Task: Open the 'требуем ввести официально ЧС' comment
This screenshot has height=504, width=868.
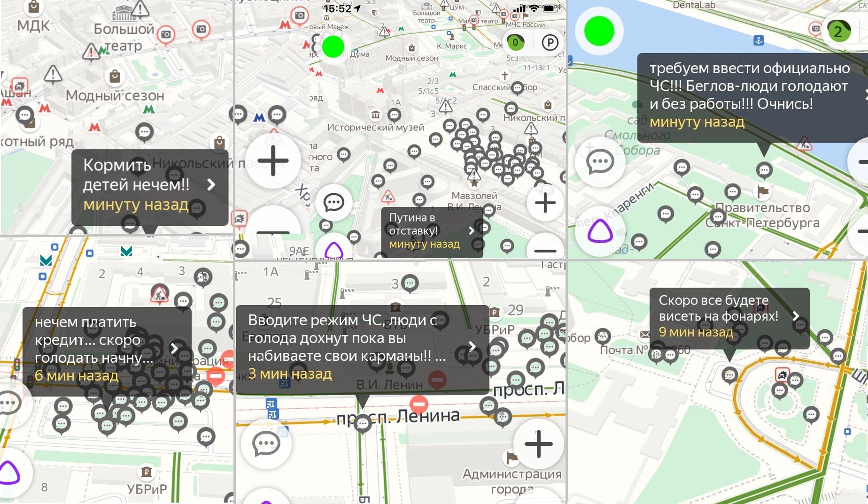Action: 750,95
